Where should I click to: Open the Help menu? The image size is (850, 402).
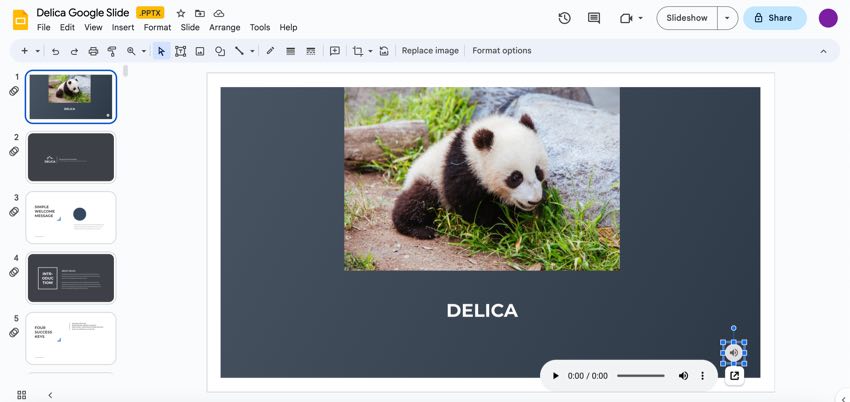click(288, 27)
